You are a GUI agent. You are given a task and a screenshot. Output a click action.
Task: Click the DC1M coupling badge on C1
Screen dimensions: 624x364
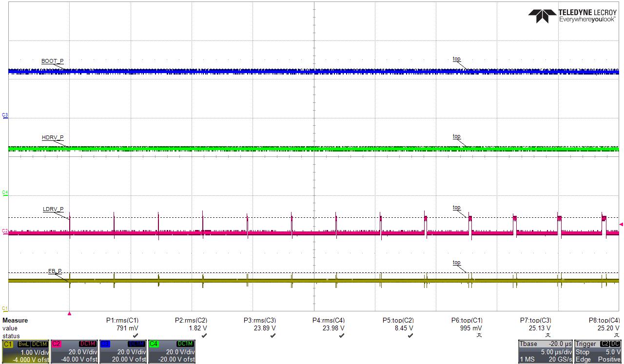(39, 344)
